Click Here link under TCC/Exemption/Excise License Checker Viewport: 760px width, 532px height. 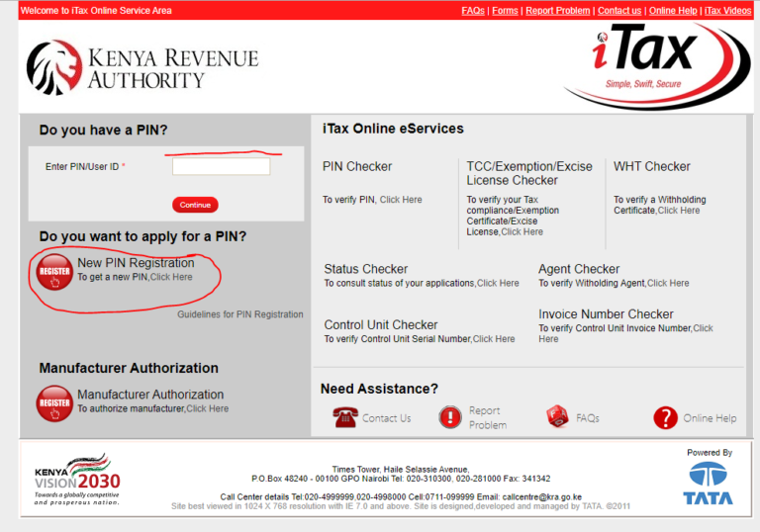coord(522,232)
